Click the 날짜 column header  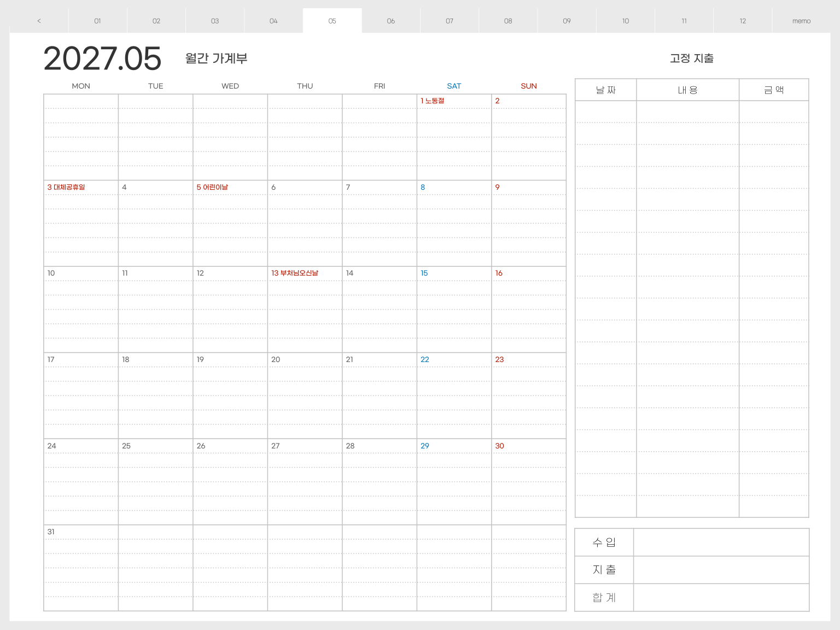click(x=606, y=90)
